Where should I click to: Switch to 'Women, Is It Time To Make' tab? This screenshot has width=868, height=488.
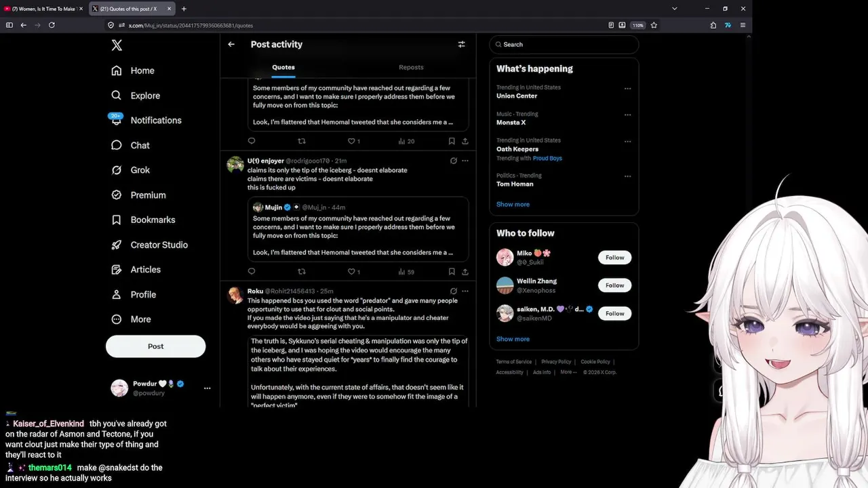coord(43,9)
